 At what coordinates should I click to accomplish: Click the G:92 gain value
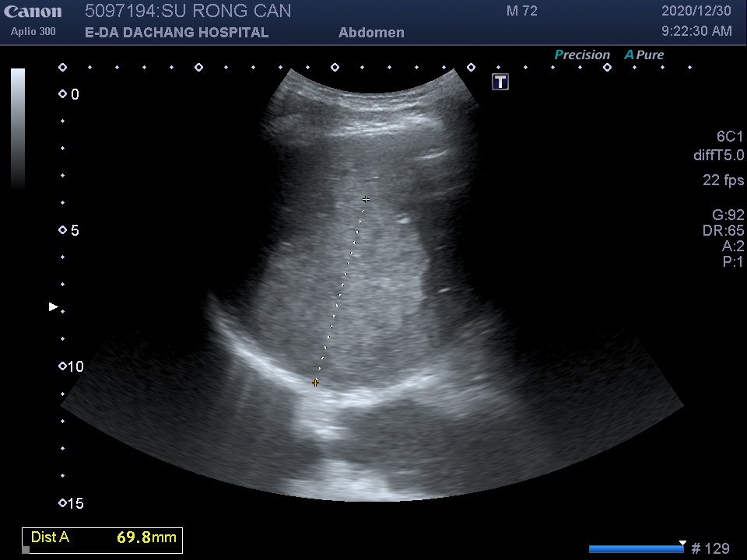[x=728, y=215]
